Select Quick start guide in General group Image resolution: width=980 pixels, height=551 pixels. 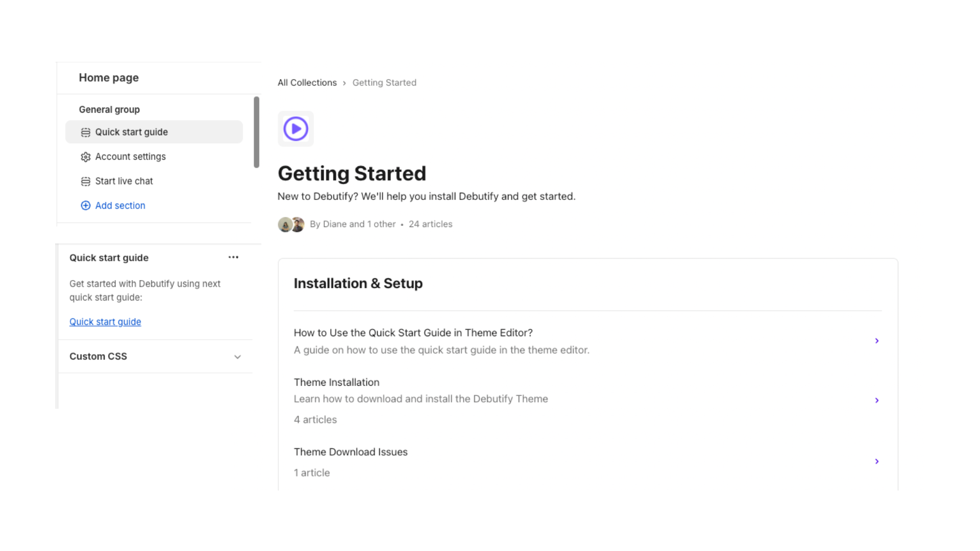(154, 132)
